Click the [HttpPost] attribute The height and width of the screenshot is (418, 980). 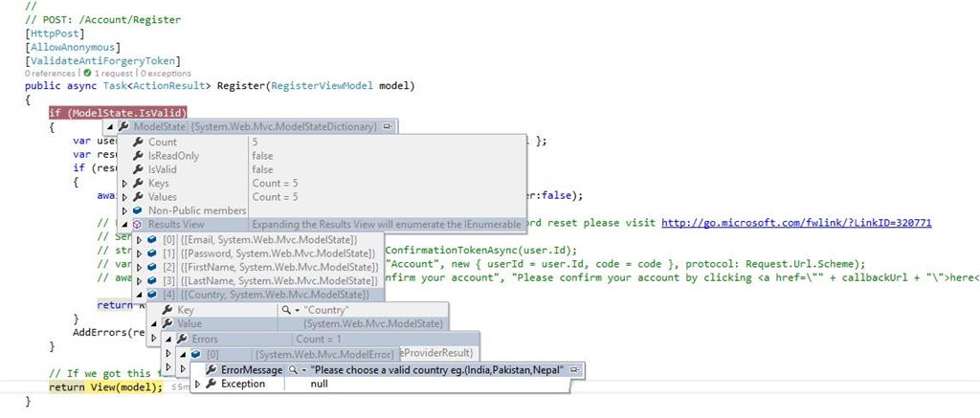pyautogui.click(x=55, y=33)
